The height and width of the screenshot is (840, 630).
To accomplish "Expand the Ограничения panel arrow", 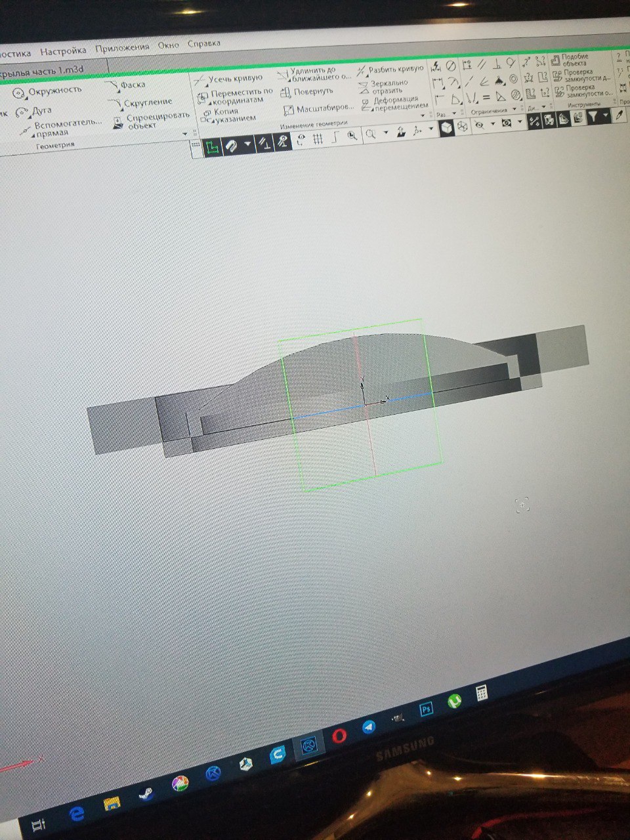I will (x=514, y=110).
